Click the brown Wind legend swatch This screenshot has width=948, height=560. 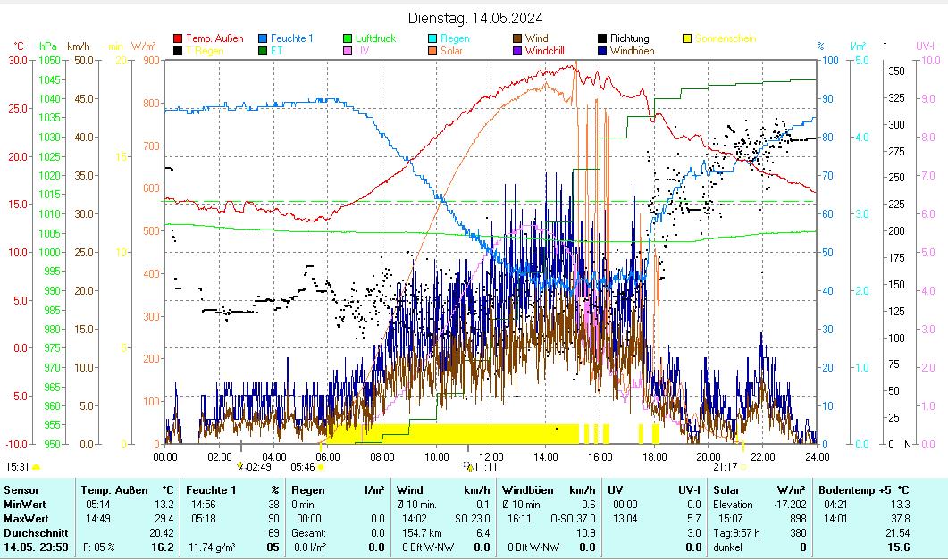click(517, 38)
